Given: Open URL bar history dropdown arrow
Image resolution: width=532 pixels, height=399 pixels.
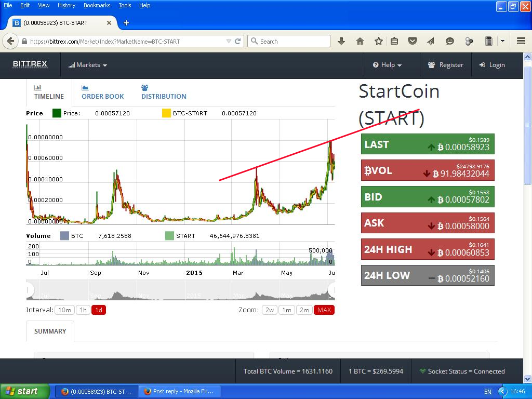Looking at the screenshot, I should tap(229, 42).
